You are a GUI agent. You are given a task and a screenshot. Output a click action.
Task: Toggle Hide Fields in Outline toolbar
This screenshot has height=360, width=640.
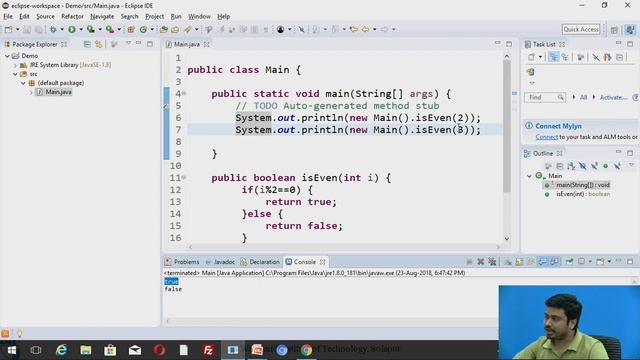click(582, 166)
